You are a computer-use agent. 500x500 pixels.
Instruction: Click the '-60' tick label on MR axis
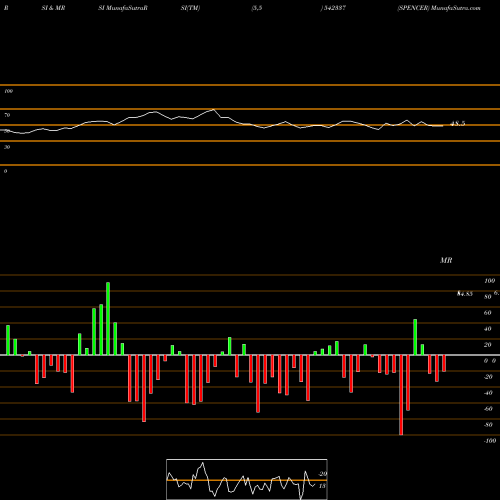(488, 409)
